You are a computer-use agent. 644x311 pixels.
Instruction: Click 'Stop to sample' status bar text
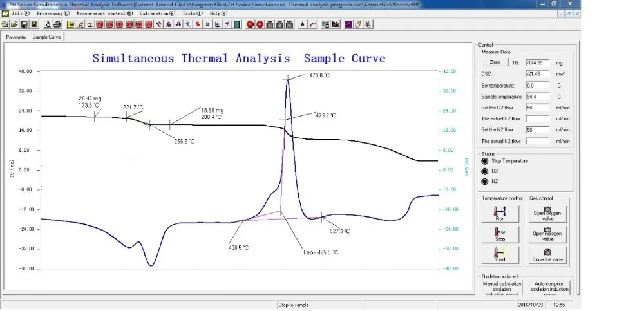[x=294, y=305]
